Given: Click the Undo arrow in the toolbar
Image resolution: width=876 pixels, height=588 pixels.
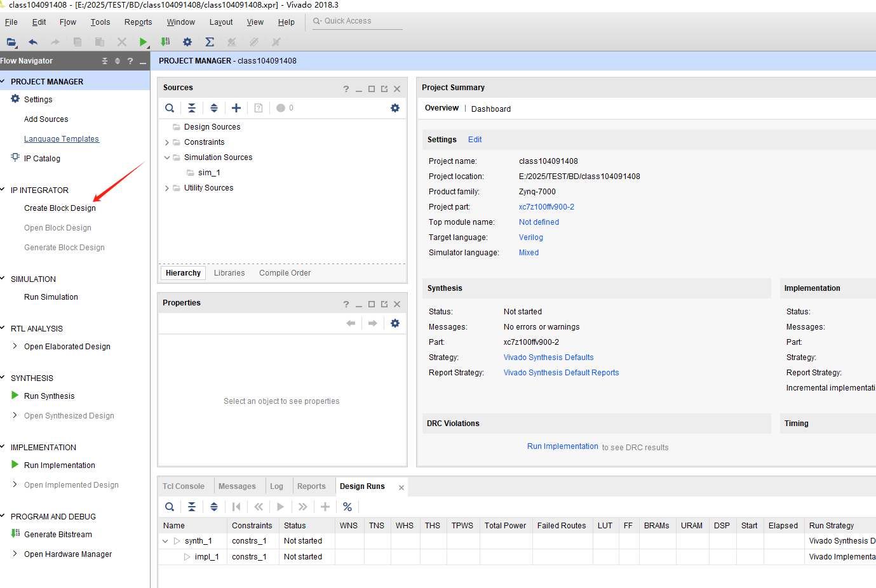Looking at the screenshot, I should (33, 42).
